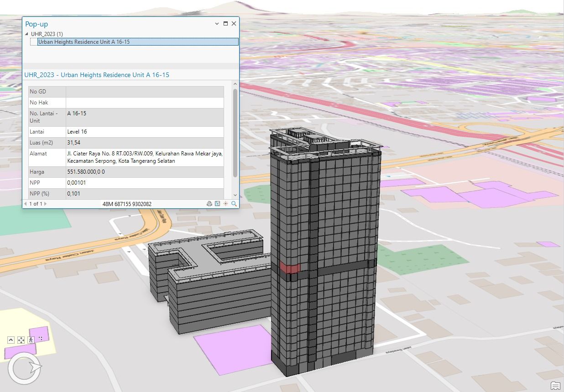
Task: Click the navigator options dots handle
Action: tap(41, 339)
